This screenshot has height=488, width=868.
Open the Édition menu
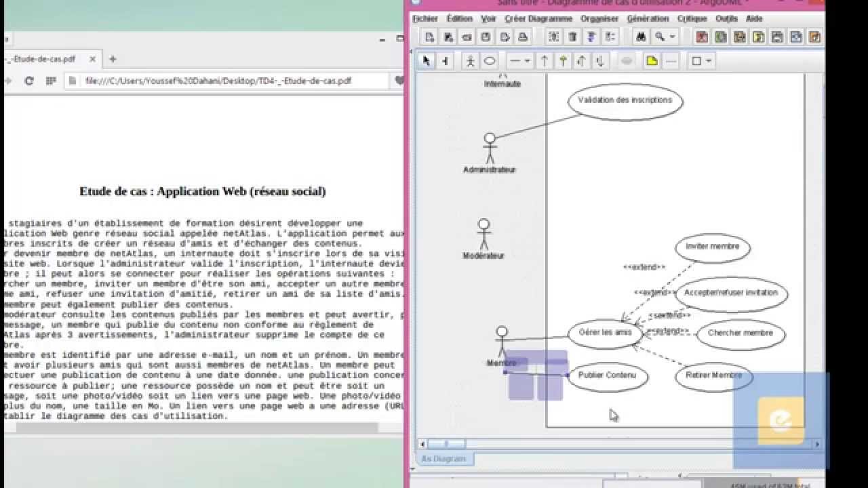pos(459,19)
